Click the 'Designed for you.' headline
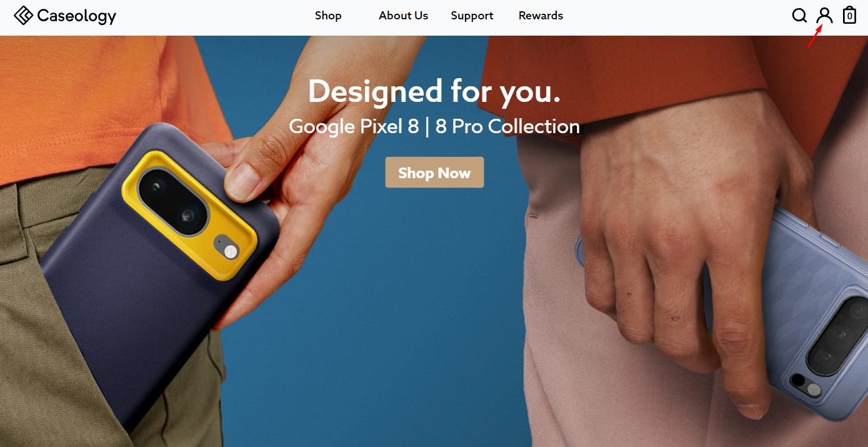The width and height of the screenshot is (868, 447). 434,91
